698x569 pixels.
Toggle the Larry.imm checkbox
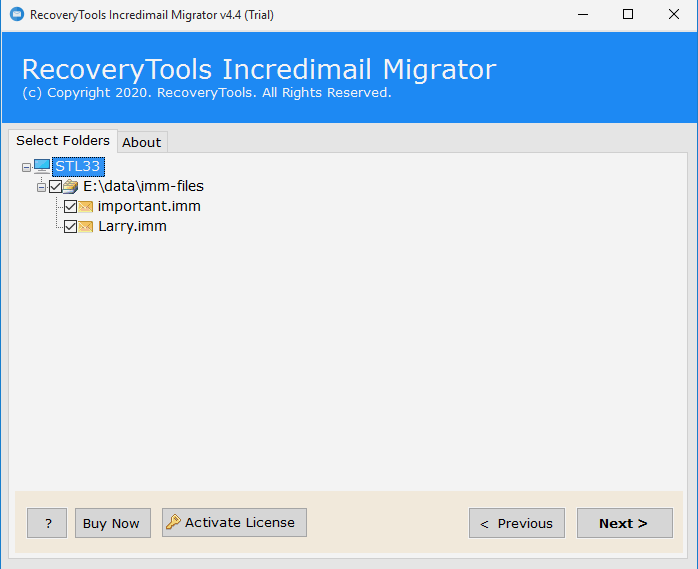(x=70, y=226)
